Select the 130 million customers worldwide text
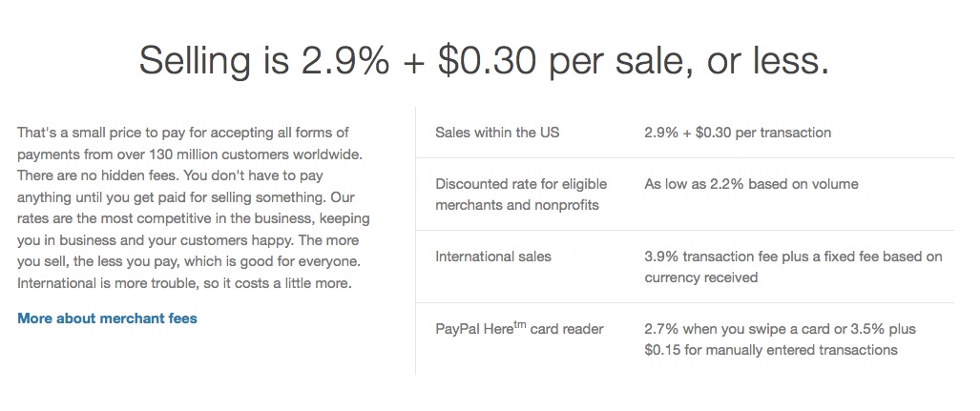The image size is (980, 411). coord(256,154)
